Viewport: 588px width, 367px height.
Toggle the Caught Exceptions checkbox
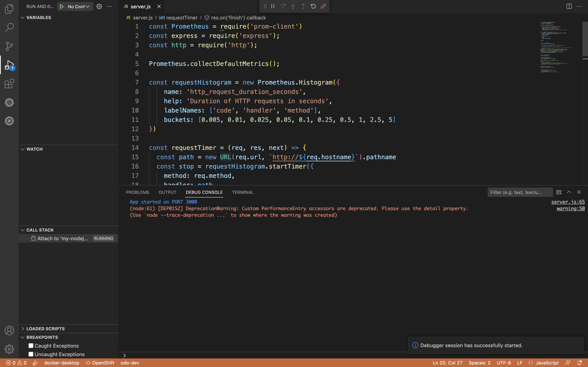point(31,346)
